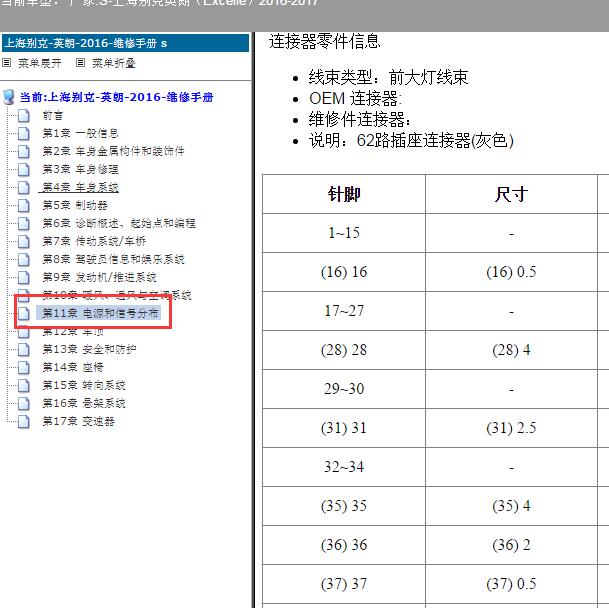Click the table cell (16) 0.5

[x=511, y=272]
